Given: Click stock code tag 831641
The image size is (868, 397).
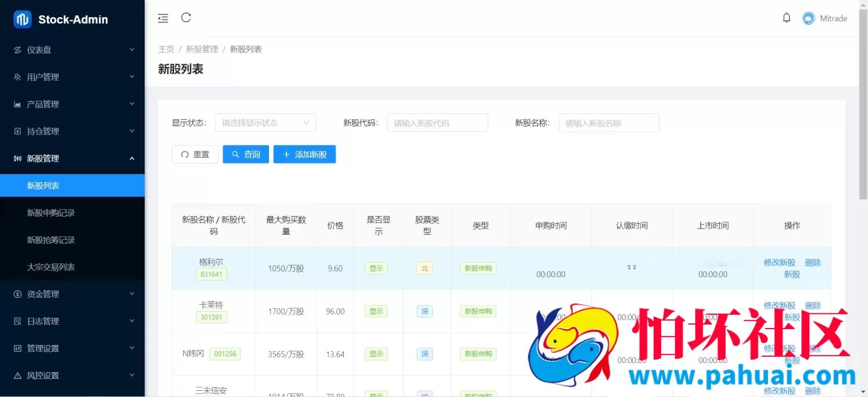Looking at the screenshot, I should [x=211, y=274].
